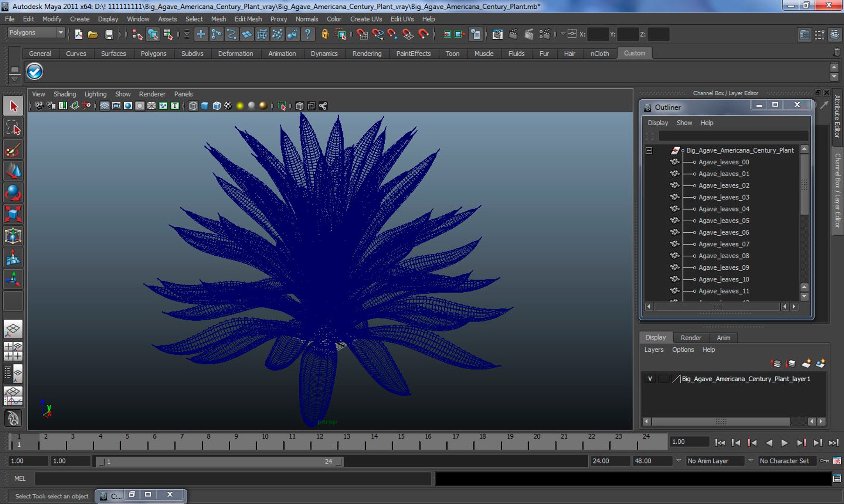Image resolution: width=844 pixels, height=504 pixels.
Task: Create a new empty display layer
Action: pyautogui.click(x=806, y=364)
